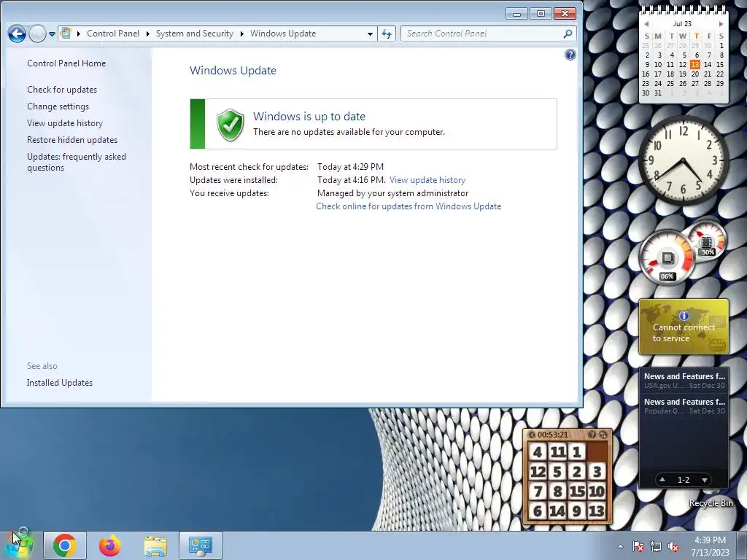Image resolution: width=747 pixels, height=560 pixels.
Task: Click puzzle tile 3
Action: pos(597,472)
